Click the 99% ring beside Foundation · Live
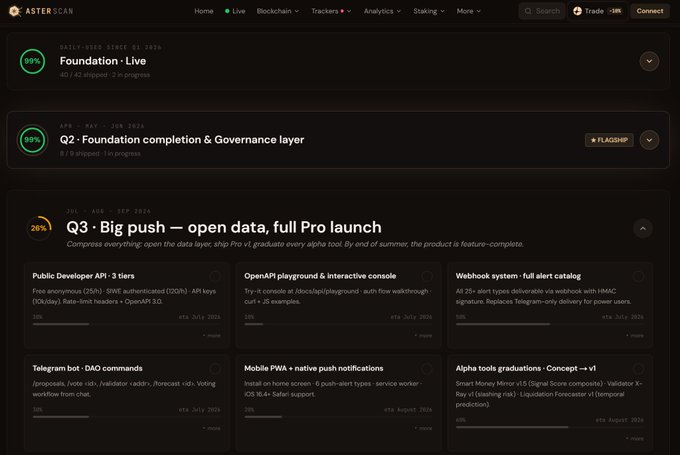 coord(32,61)
